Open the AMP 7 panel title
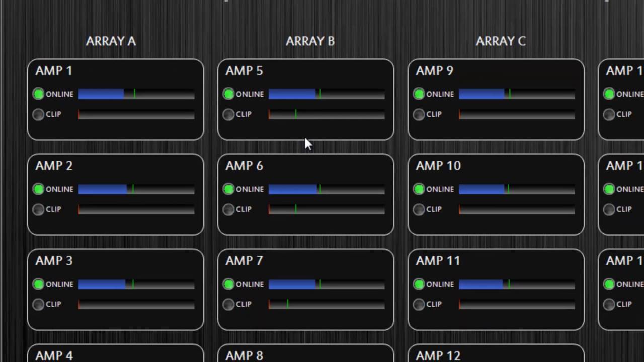644x362 pixels. (244, 261)
